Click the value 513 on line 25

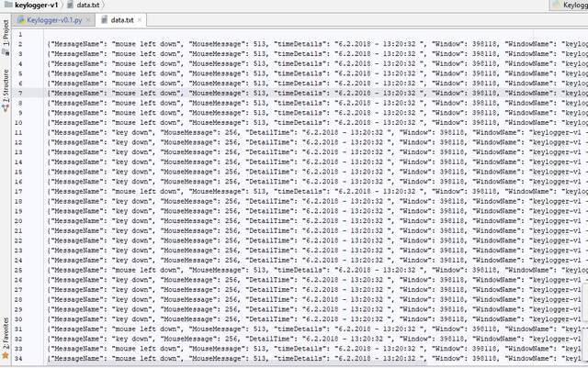click(259, 270)
